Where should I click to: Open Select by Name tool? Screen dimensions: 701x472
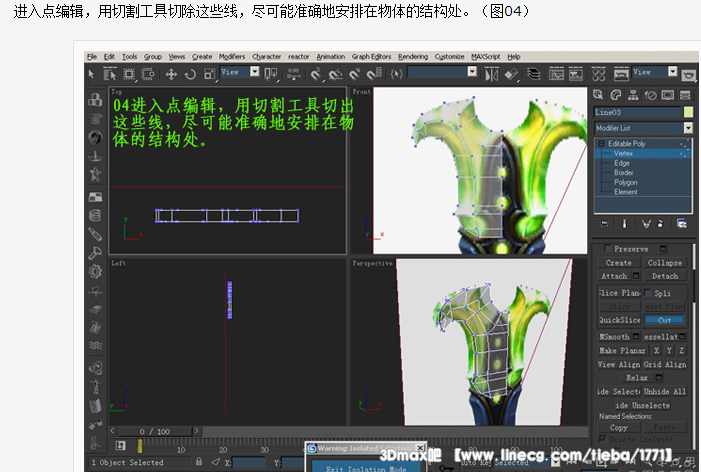[110, 74]
